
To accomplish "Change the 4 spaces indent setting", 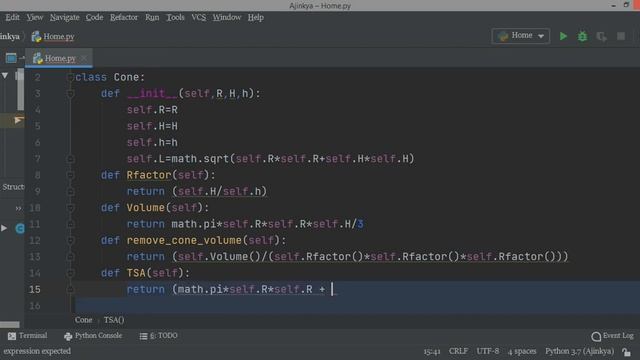I will pos(522,351).
